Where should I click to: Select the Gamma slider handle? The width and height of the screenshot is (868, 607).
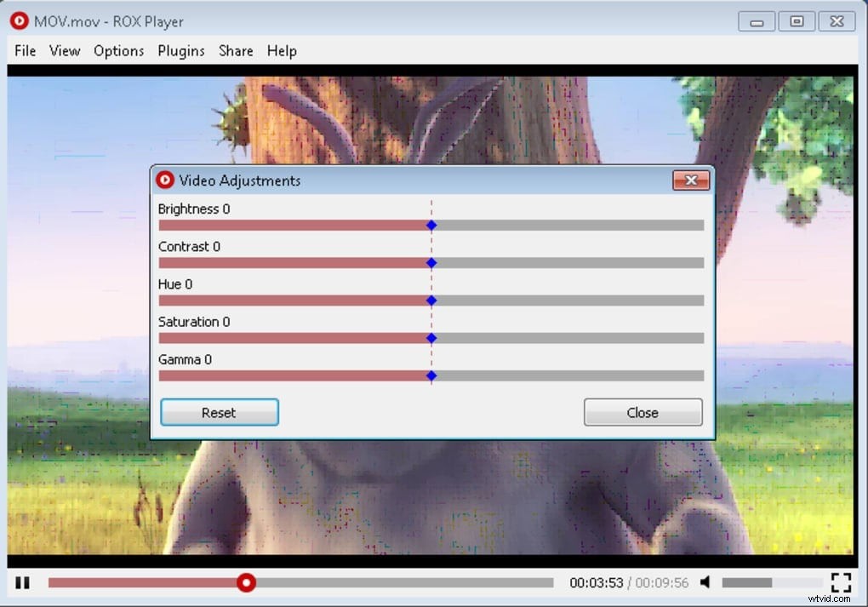431,375
